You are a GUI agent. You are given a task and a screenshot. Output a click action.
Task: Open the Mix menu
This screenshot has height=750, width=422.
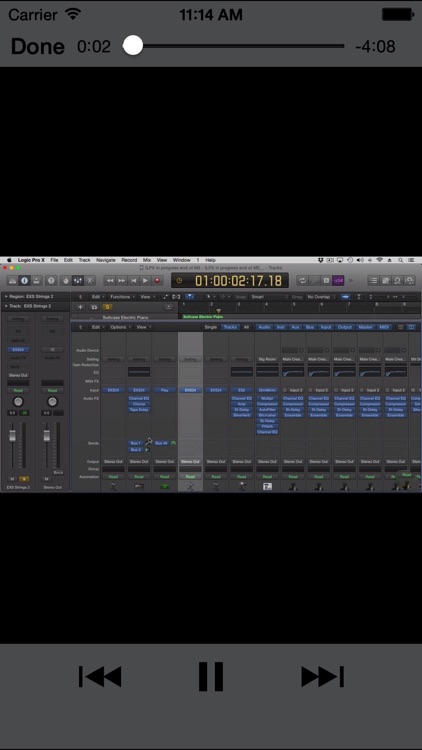[x=147, y=260]
